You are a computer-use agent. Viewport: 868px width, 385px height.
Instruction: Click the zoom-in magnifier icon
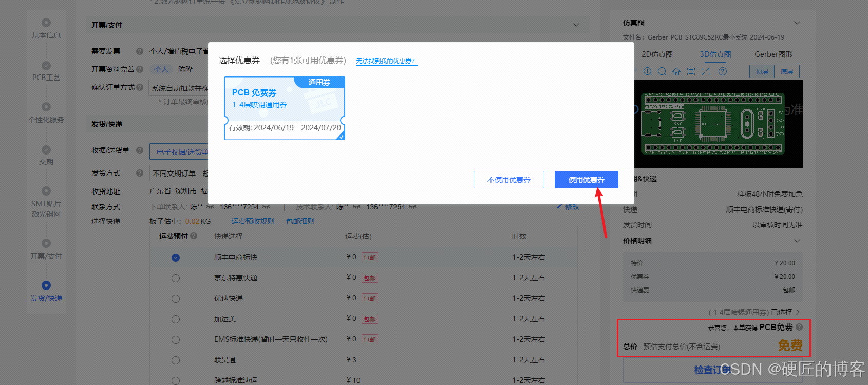pyautogui.click(x=648, y=71)
